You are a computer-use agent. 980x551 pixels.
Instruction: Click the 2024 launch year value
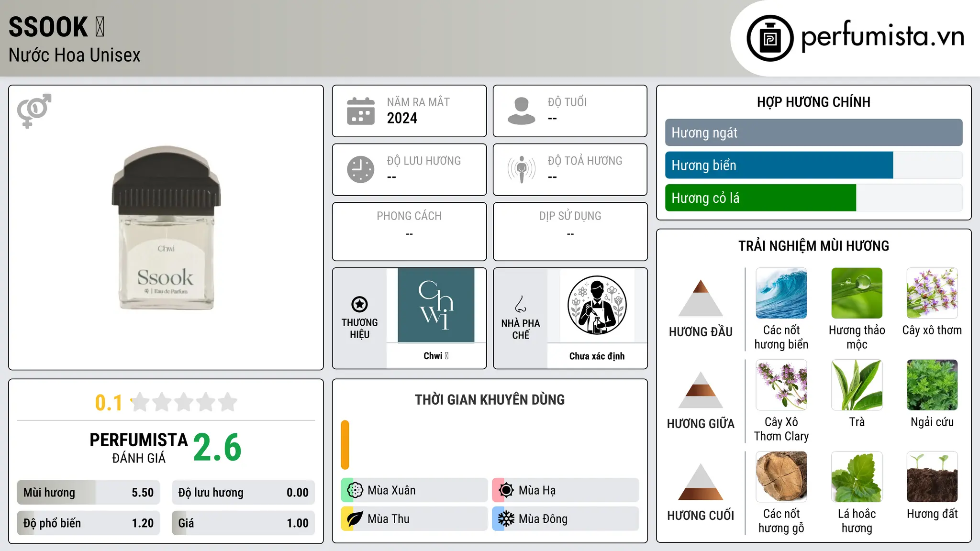coord(402,118)
